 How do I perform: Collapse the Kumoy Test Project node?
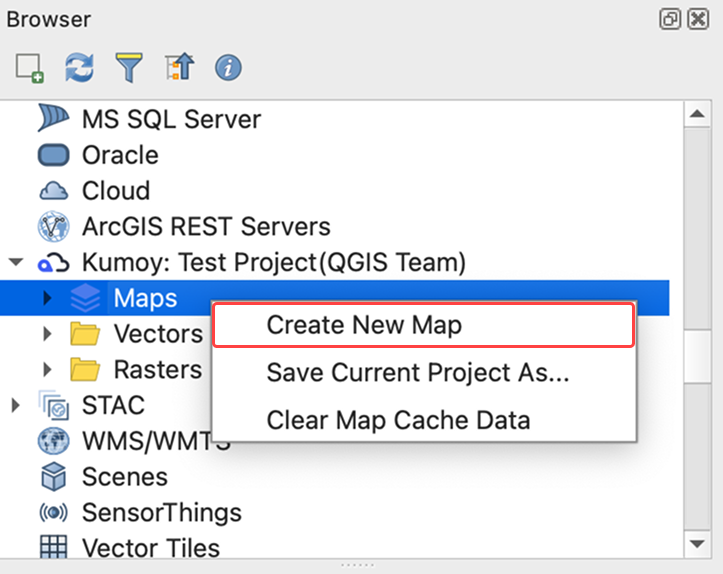click(x=16, y=262)
